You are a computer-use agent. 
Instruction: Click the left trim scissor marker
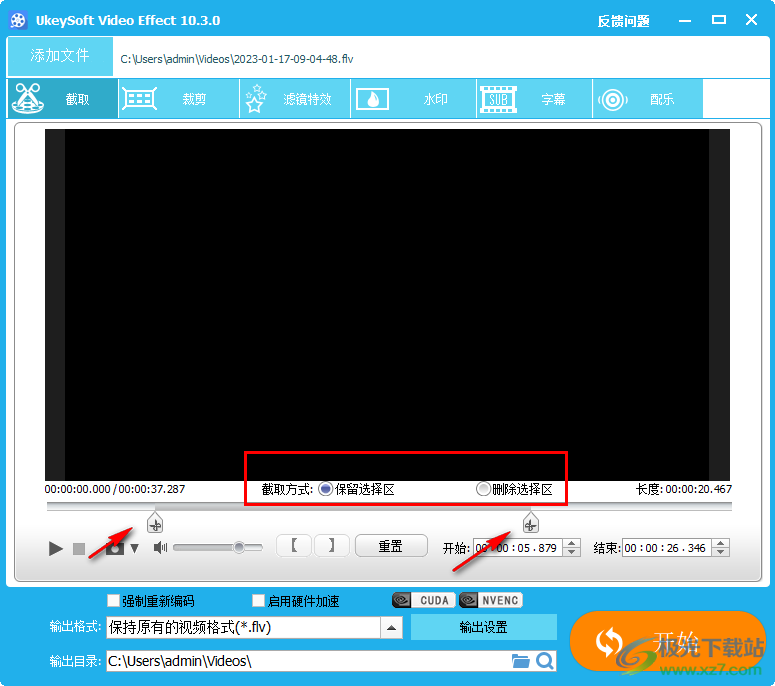[x=155, y=523]
